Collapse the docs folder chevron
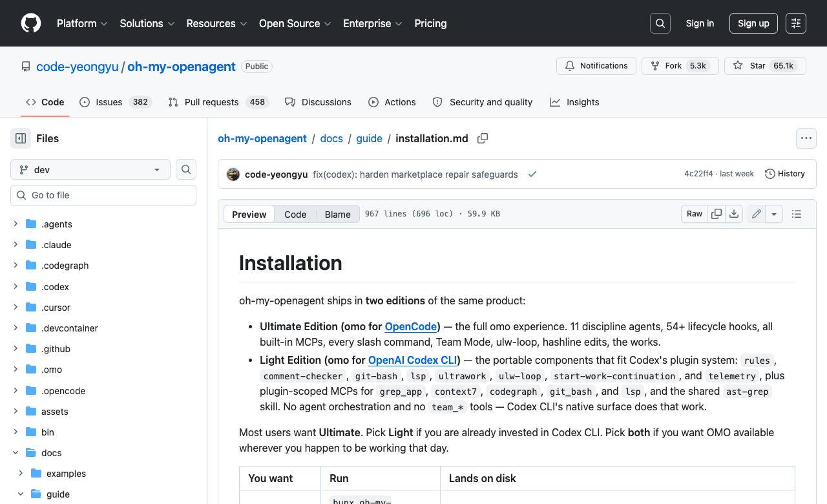The image size is (827, 504). point(16,453)
